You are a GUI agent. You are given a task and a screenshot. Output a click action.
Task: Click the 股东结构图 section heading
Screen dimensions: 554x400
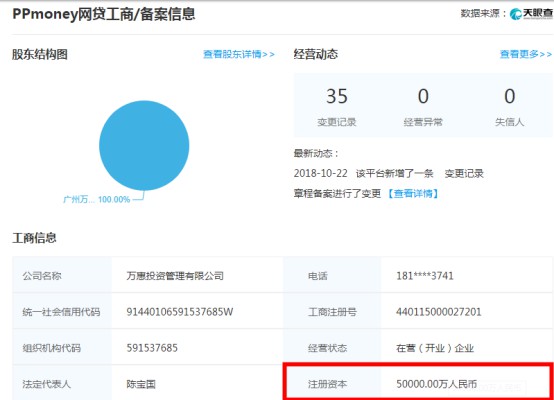pyautogui.click(x=40, y=54)
